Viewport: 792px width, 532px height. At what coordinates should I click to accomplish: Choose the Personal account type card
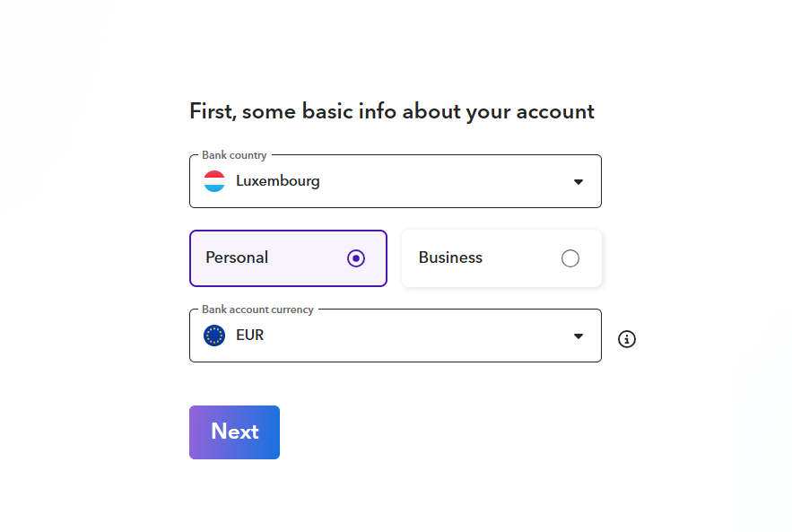[x=288, y=258]
